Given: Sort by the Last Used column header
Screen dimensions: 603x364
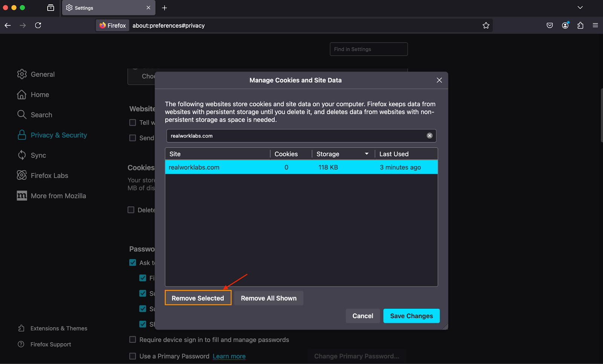Looking at the screenshot, I should tap(406, 154).
